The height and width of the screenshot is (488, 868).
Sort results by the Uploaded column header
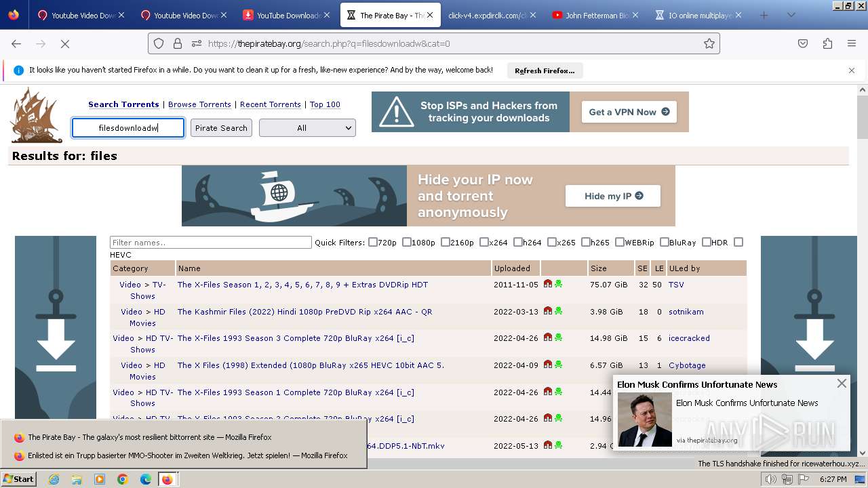(x=512, y=268)
